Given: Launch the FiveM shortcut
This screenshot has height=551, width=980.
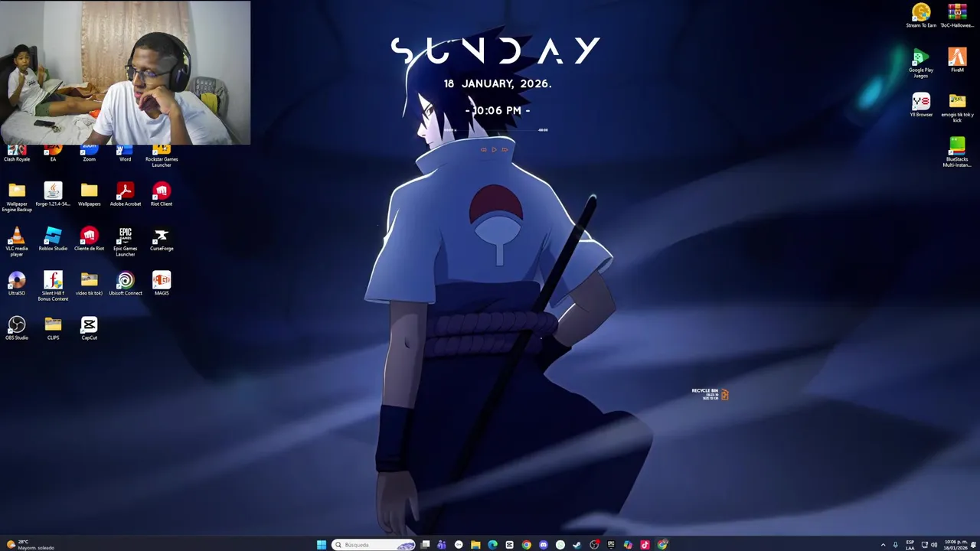Looking at the screenshot, I should click(x=957, y=60).
